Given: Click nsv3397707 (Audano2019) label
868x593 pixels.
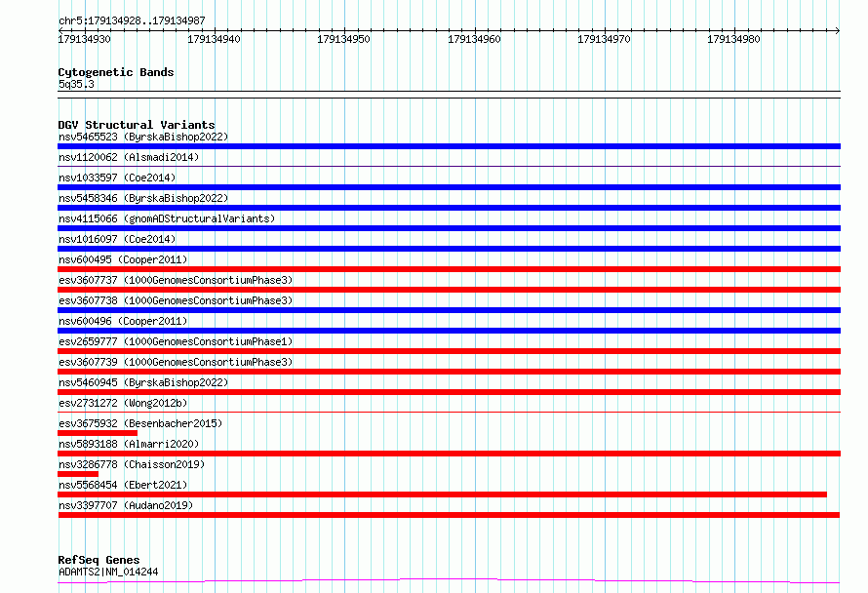Looking at the screenshot, I should click(126, 505).
